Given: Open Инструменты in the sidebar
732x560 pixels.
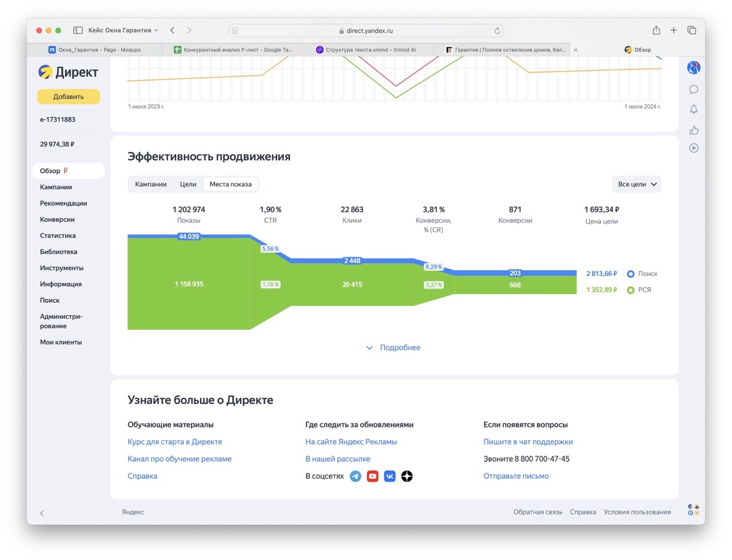Looking at the screenshot, I should pos(62,267).
